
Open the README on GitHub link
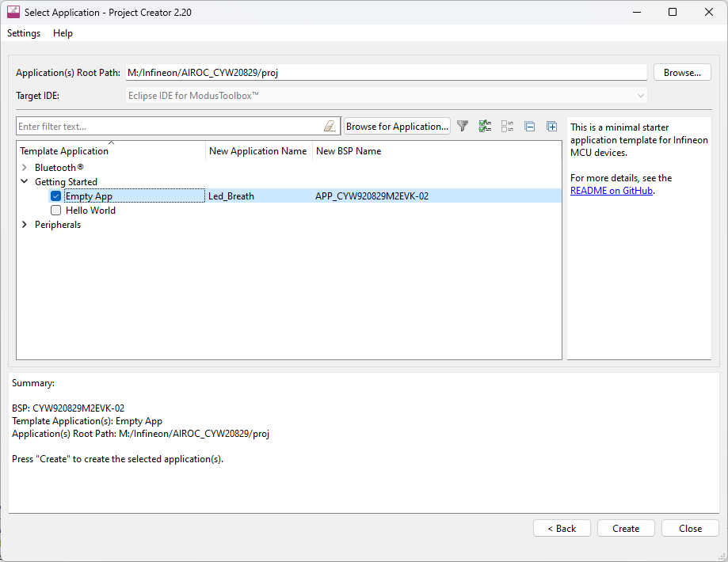tap(612, 191)
